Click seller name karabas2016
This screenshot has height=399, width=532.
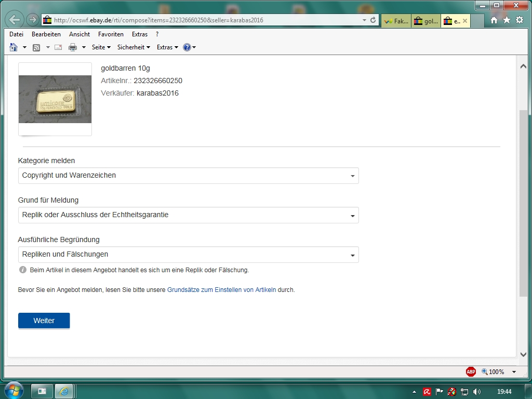[x=157, y=93]
